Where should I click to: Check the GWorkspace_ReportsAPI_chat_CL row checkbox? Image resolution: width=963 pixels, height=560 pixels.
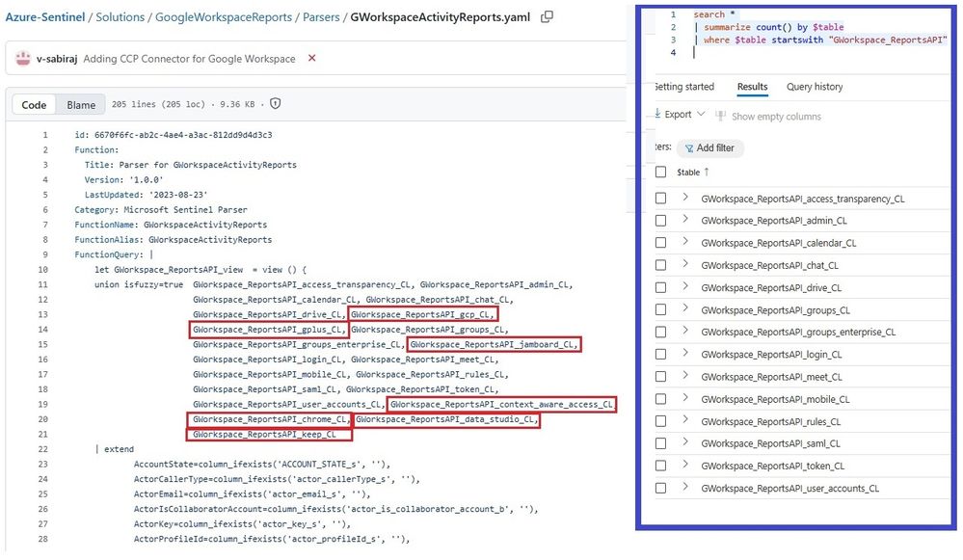coord(661,265)
